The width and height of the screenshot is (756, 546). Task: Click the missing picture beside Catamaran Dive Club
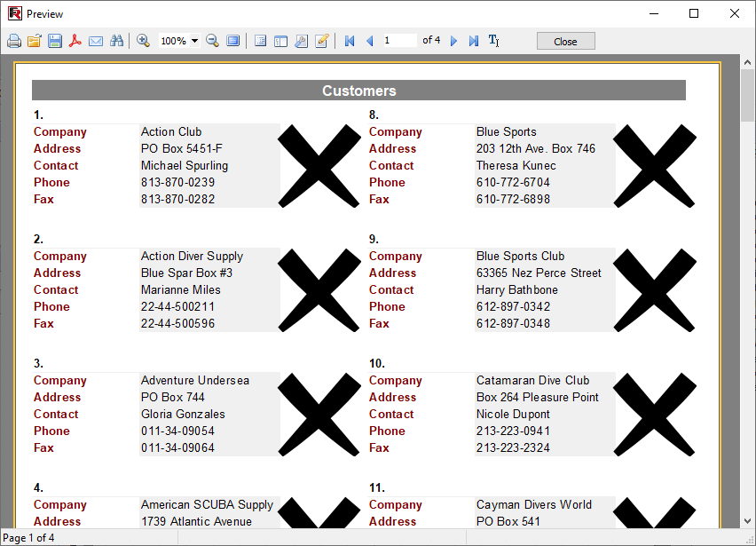pyautogui.click(x=655, y=415)
